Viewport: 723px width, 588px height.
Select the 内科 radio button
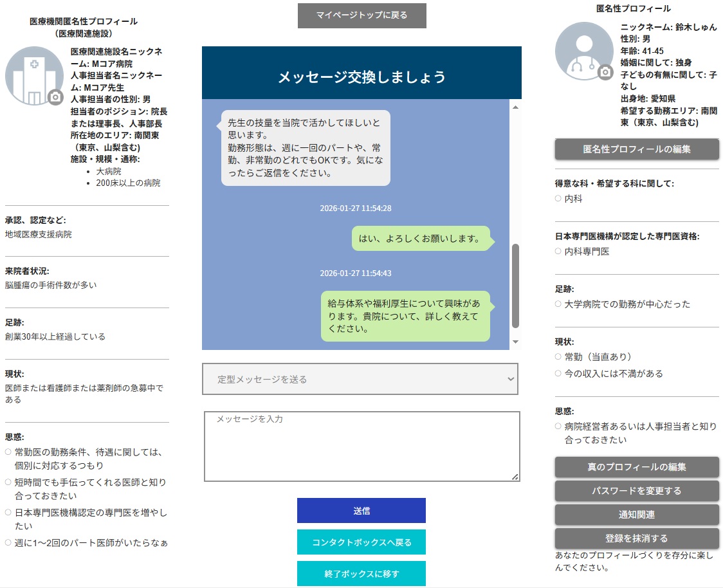(556, 199)
